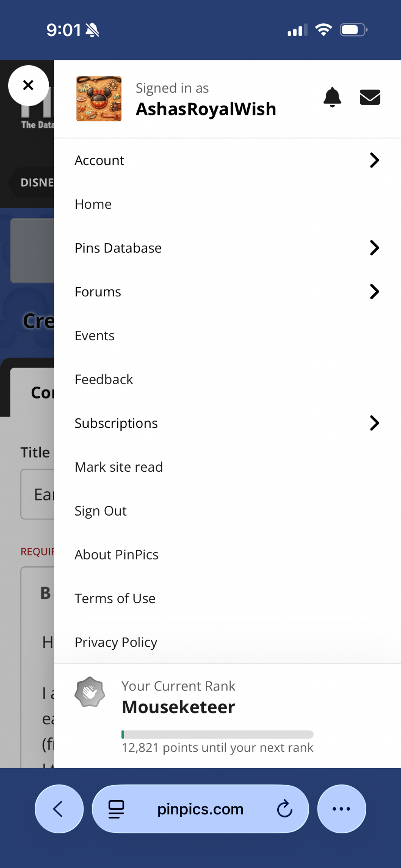Viewport: 401px width, 868px height.
Task: Open the Events menu item
Action: coord(95,336)
